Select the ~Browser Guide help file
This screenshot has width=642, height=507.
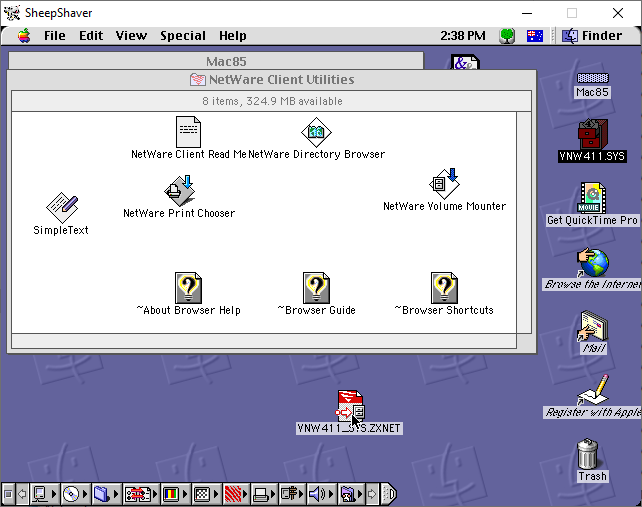(316, 288)
